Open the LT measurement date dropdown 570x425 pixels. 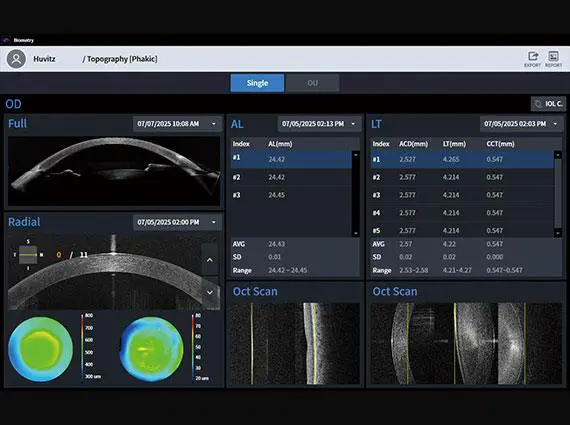[x=522, y=124]
